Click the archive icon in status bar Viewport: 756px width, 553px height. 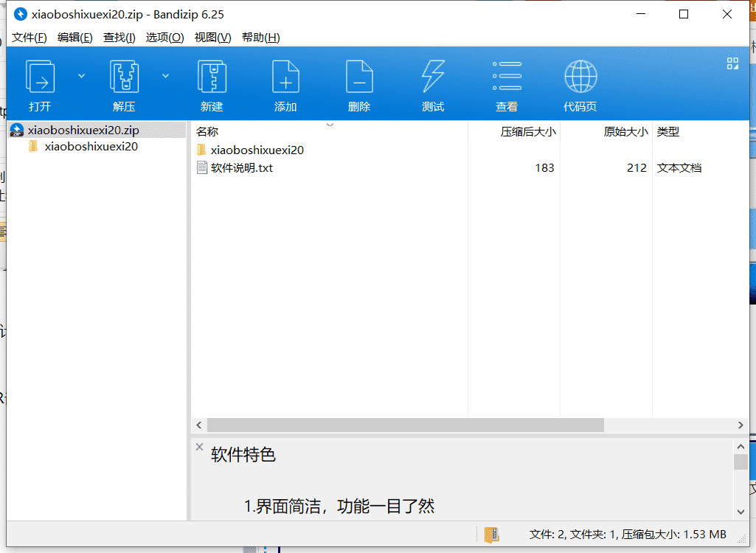[x=492, y=535]
